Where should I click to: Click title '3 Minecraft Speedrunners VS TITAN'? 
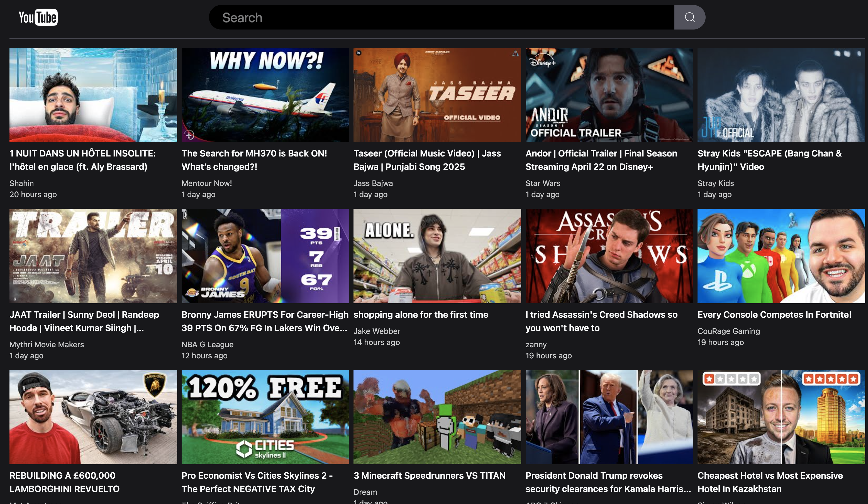pos(430,476)
